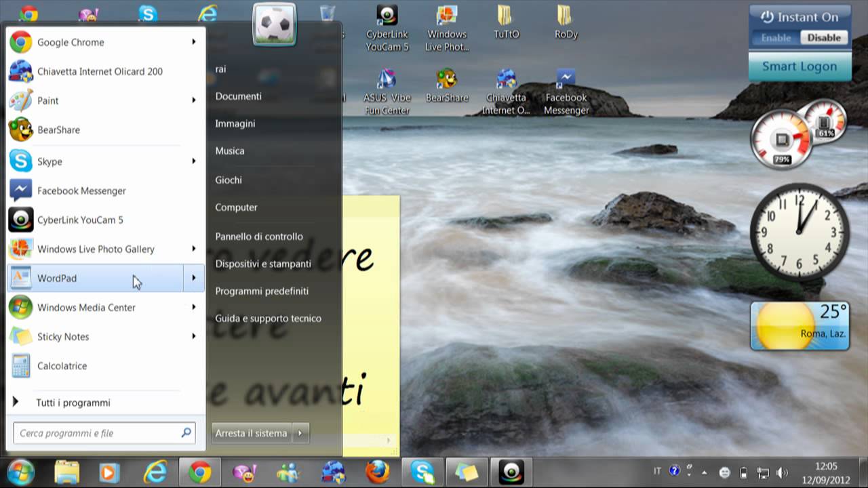The height and width of the screenshot is (488, 868).
Task: Open Programmi predefiniti in the Start menu
Action: pyautogui.click(x=262, y=291)
